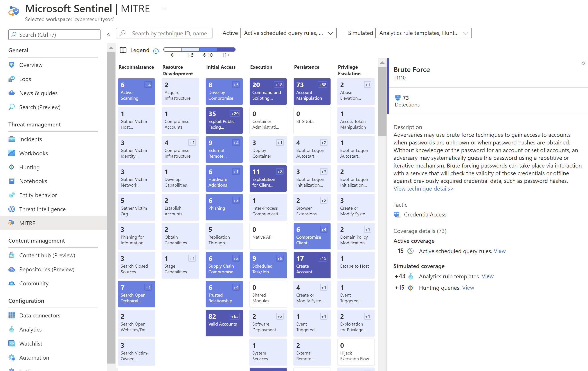Click View link for Active scheduled query rules
This screenshot has width=588, height=371.
[x=499, y=251]
